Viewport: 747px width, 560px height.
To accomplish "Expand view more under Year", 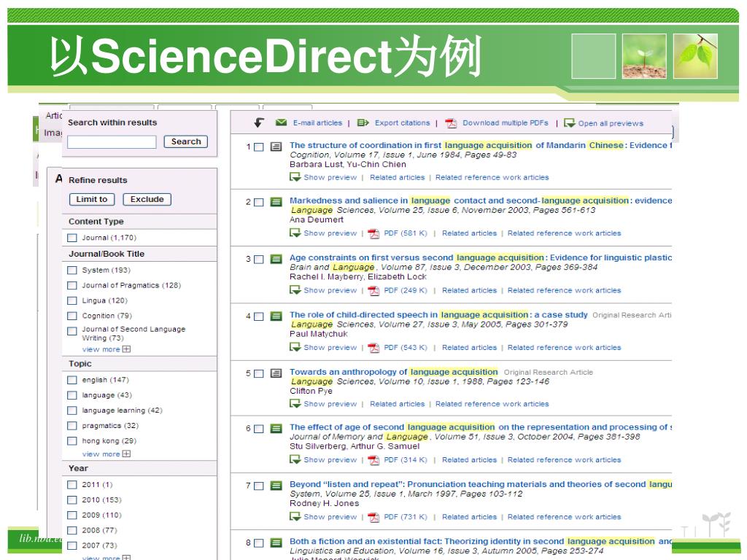I will pos(106,557).
